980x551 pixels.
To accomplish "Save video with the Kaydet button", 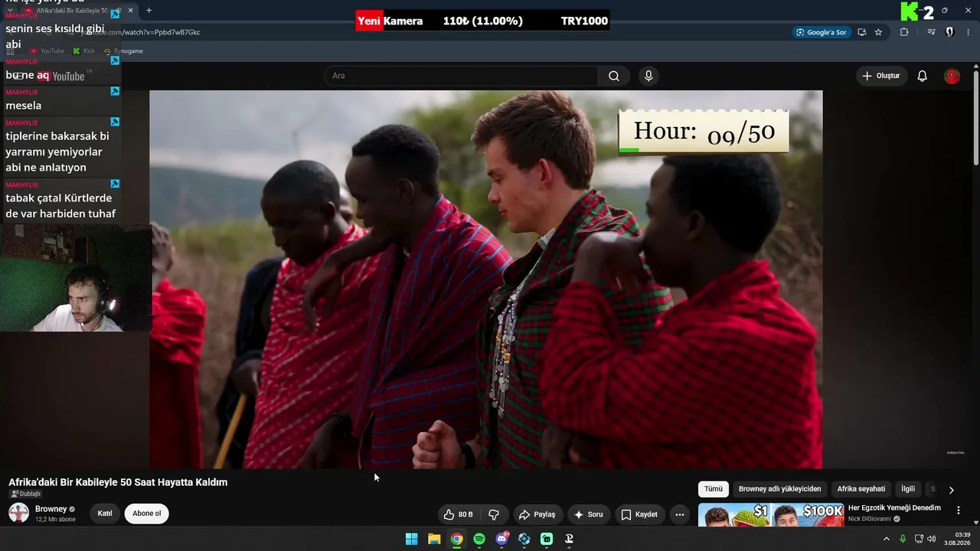I will tap(639, 514).
